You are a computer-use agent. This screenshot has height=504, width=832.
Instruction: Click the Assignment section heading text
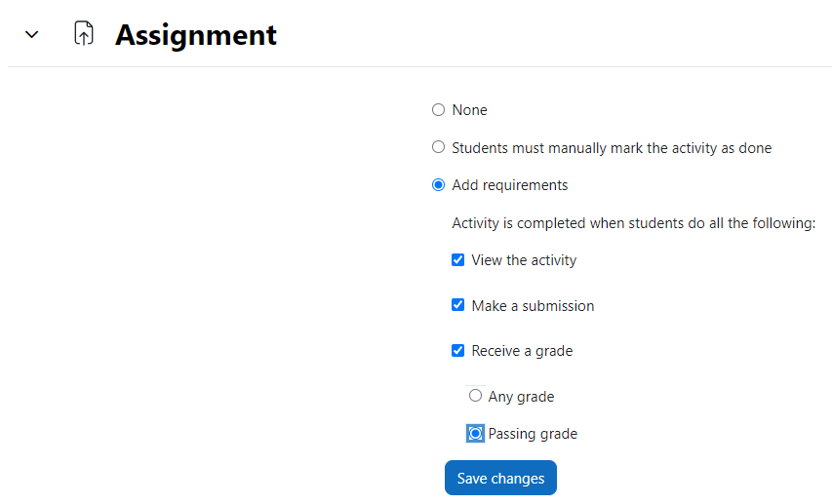click(x=196, y=35)
